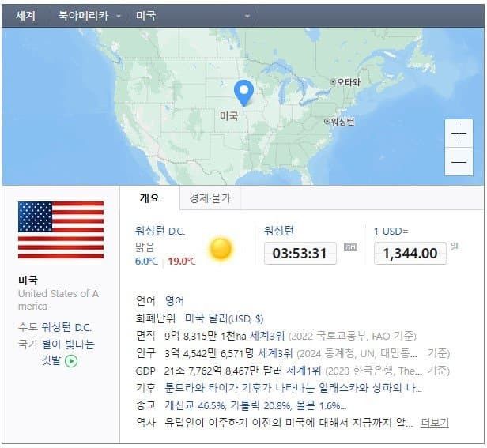
Task: Select the 워싱턴 city marker on map
Action: pos(327,121)
